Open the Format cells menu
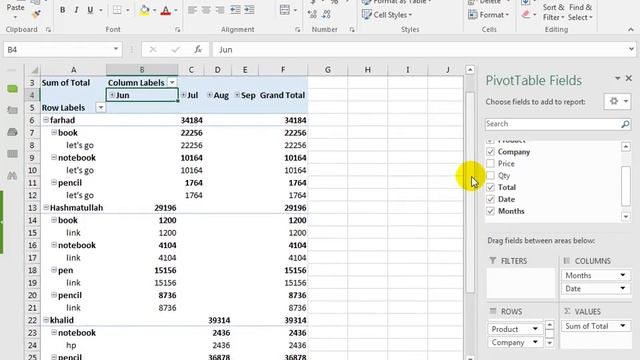The image size is (640, 360). [489, 15]
